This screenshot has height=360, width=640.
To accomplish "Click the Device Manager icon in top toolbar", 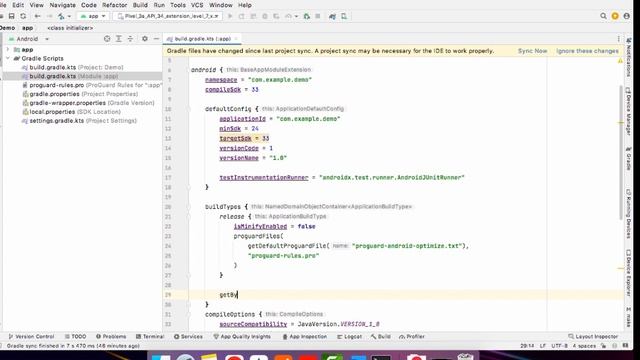I will [344, 16].
